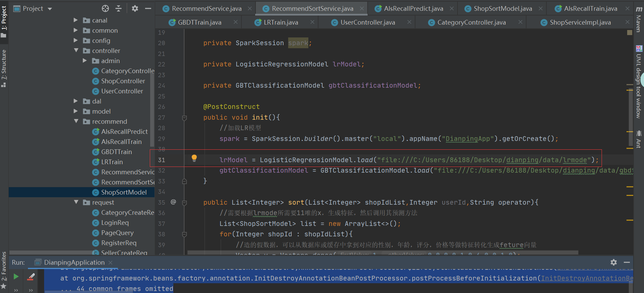644x293 pixels.
Task: Expand the common folder
Action: (x=76, y=30)
